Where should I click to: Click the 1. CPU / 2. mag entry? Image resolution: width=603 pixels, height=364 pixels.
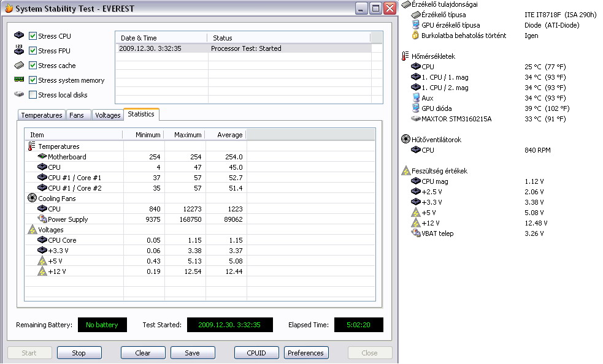pyautogui.click(x=445, y=88)
